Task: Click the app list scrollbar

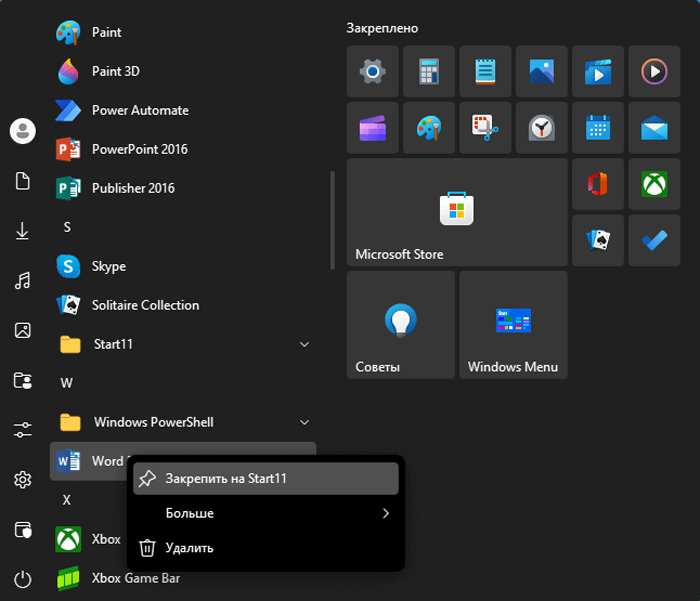Action: point(332,220)
